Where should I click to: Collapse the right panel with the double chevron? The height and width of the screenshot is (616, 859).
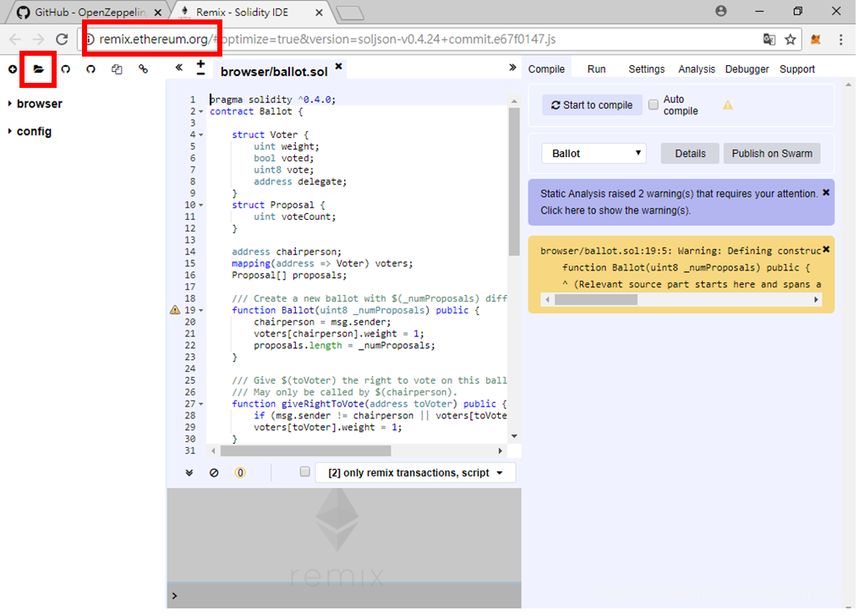(512, 68)
